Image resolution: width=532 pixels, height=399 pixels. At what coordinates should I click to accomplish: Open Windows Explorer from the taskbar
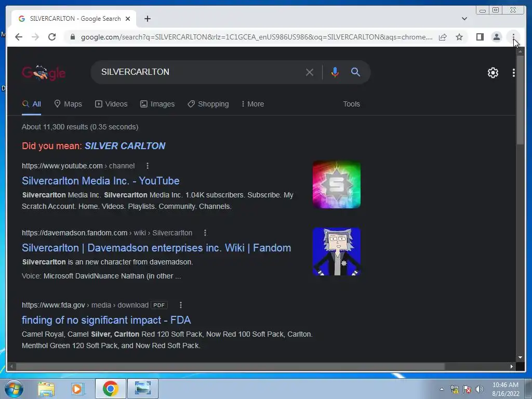[46, 389]
